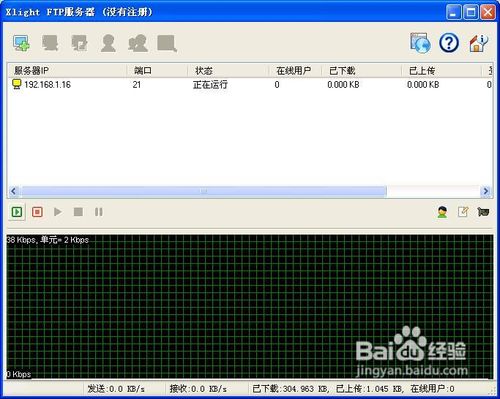Viewport: 500px width, 399px height.
Task: Start all servers with the green play button
Action: 17,212
